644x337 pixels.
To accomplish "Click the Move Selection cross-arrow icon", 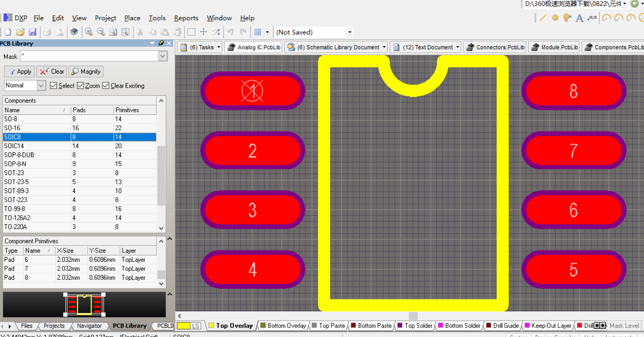I will [x=204, y=32].
